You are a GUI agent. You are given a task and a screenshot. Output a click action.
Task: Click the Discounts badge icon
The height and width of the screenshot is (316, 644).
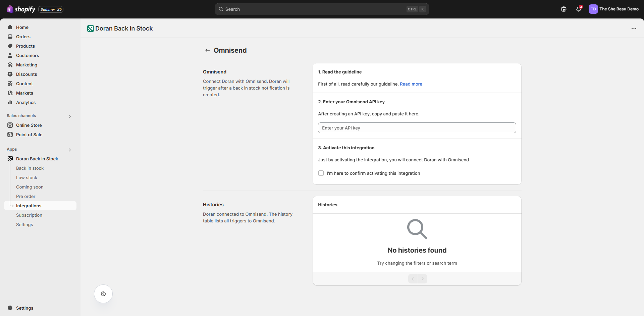tap(10, 74)
